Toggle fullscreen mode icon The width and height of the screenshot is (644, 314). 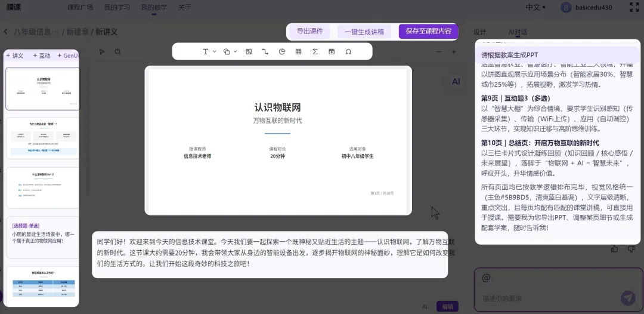(634, 7)
